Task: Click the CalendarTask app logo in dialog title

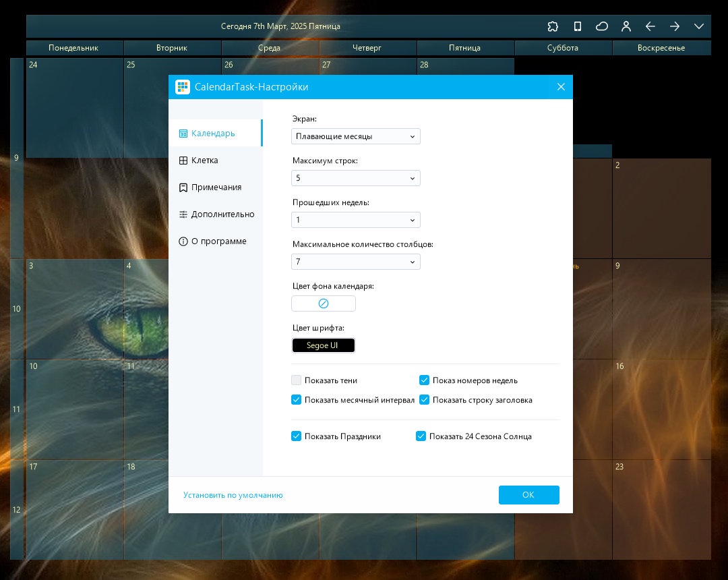Action: [x=183, y=87]
